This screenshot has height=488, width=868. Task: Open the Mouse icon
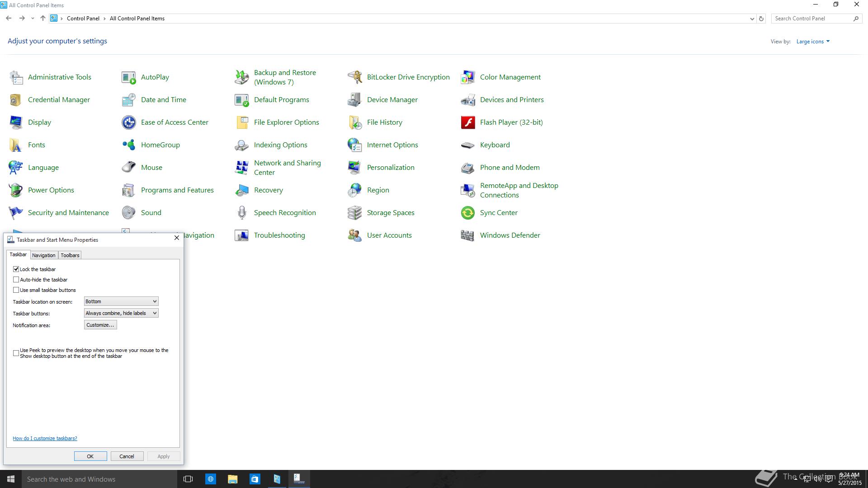129,168
